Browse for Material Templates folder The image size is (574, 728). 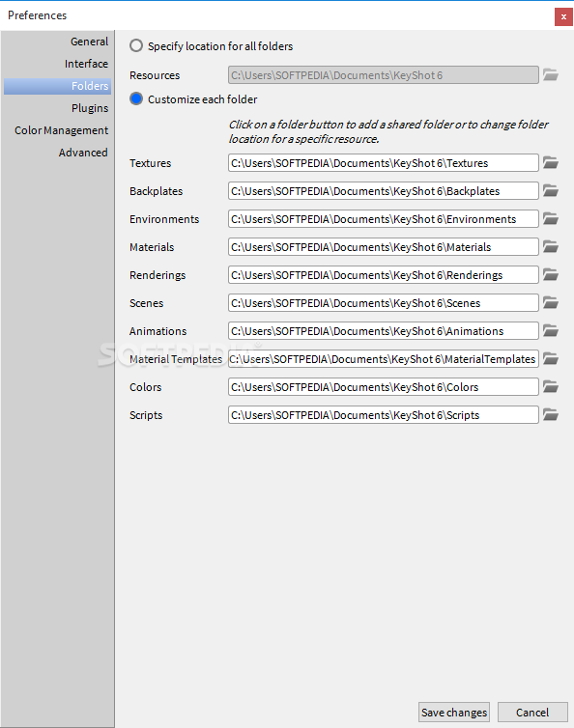(550, 359)
